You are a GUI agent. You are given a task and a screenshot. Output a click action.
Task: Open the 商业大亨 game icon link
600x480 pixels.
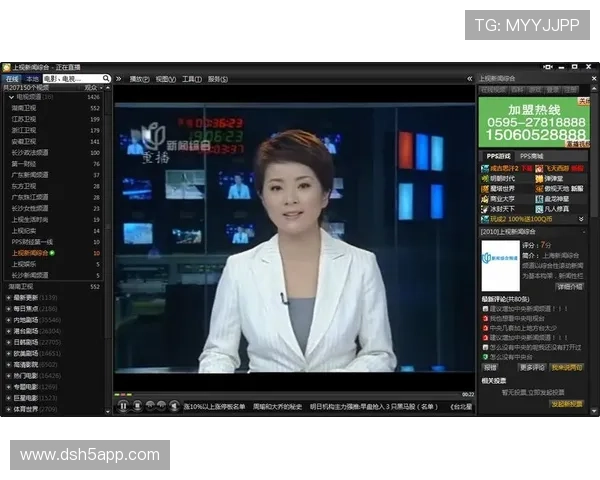point(485,199)
